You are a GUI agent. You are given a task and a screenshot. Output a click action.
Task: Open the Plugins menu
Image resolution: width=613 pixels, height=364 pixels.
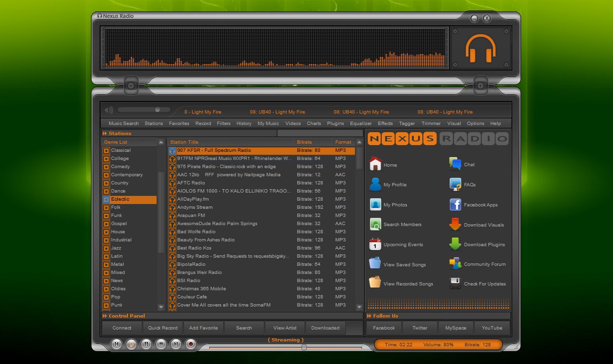[x=335, y=123]
